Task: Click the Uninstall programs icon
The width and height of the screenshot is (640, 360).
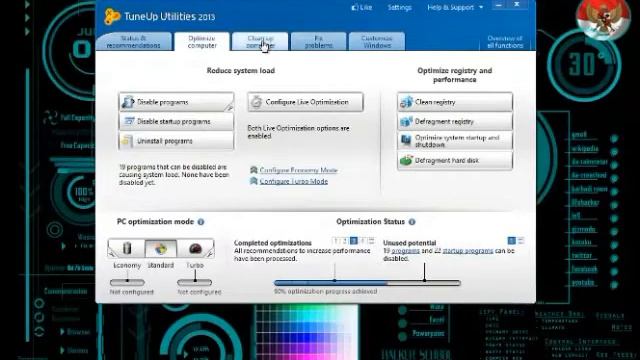Action: (127, 141)
